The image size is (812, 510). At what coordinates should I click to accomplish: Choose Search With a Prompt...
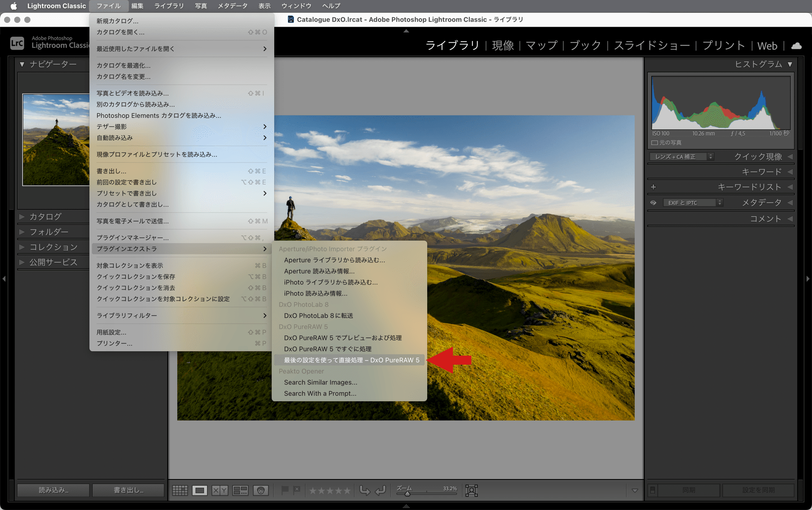(350, 394)
